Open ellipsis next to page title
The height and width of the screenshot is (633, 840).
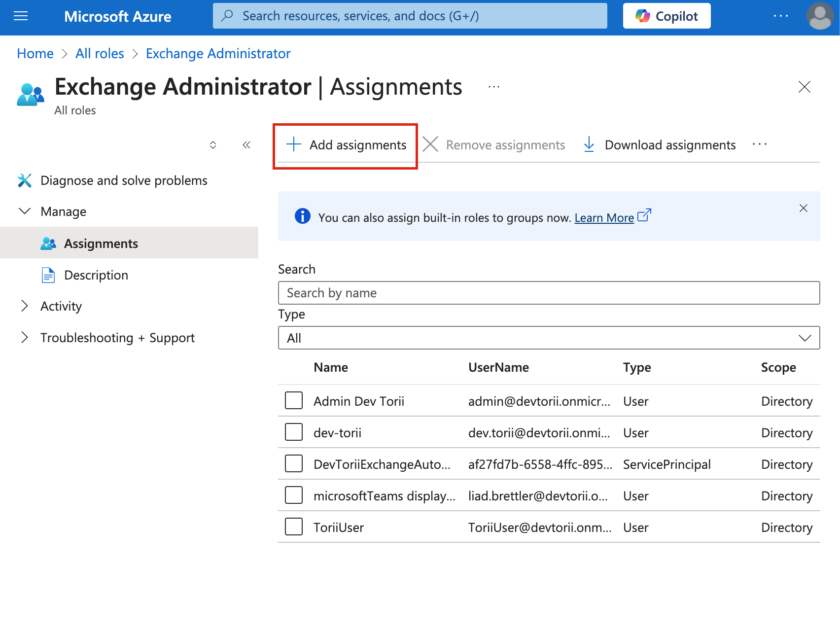tap(494, 87)
